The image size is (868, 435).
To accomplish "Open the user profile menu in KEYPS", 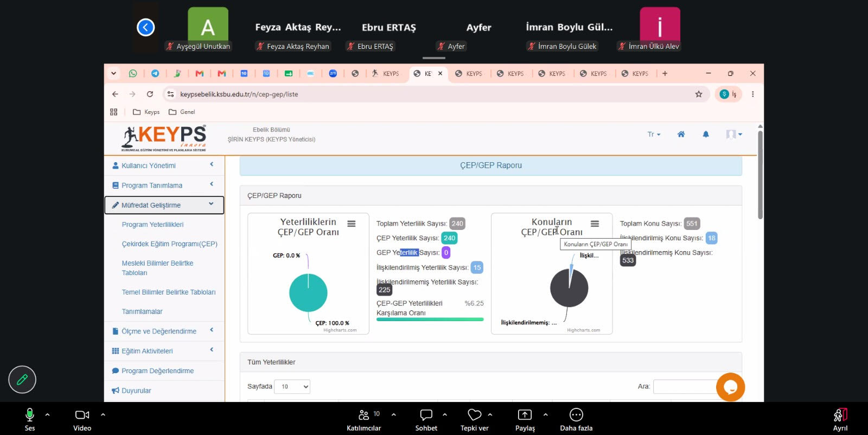I will tap(734, 134).
